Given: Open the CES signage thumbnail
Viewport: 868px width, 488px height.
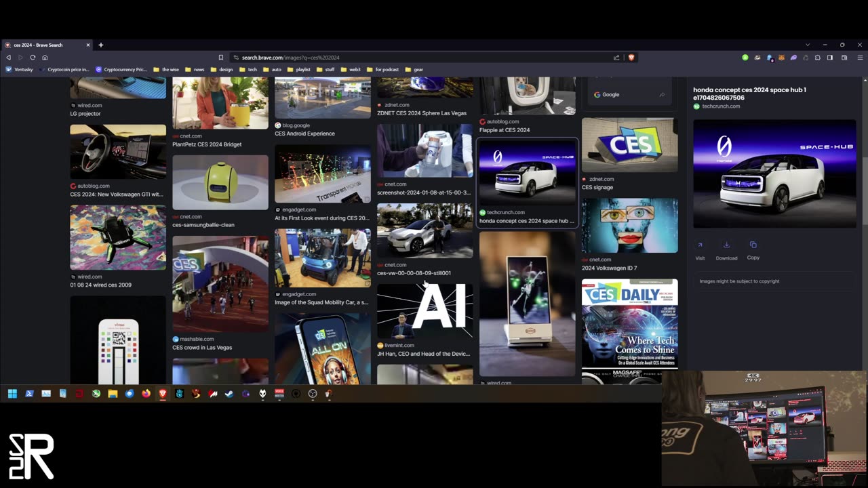Looking at the screenshot, I should tap(629, 144).
